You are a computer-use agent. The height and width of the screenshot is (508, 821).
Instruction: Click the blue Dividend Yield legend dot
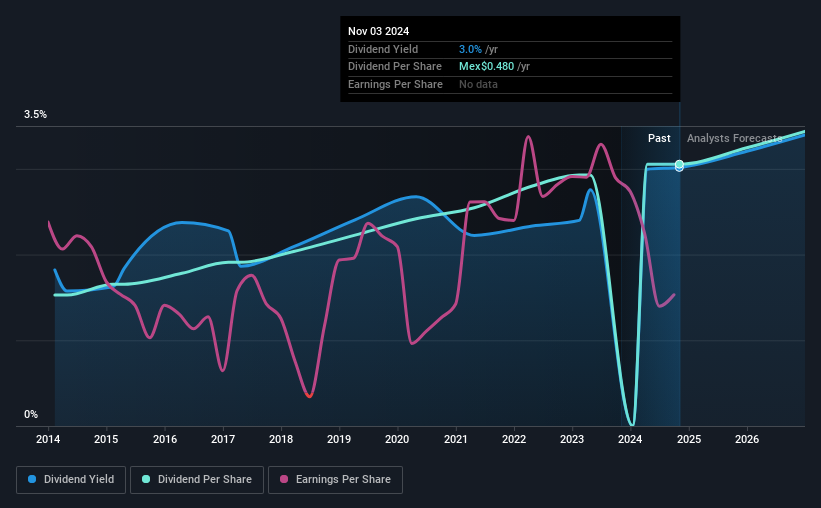point(32,479)
